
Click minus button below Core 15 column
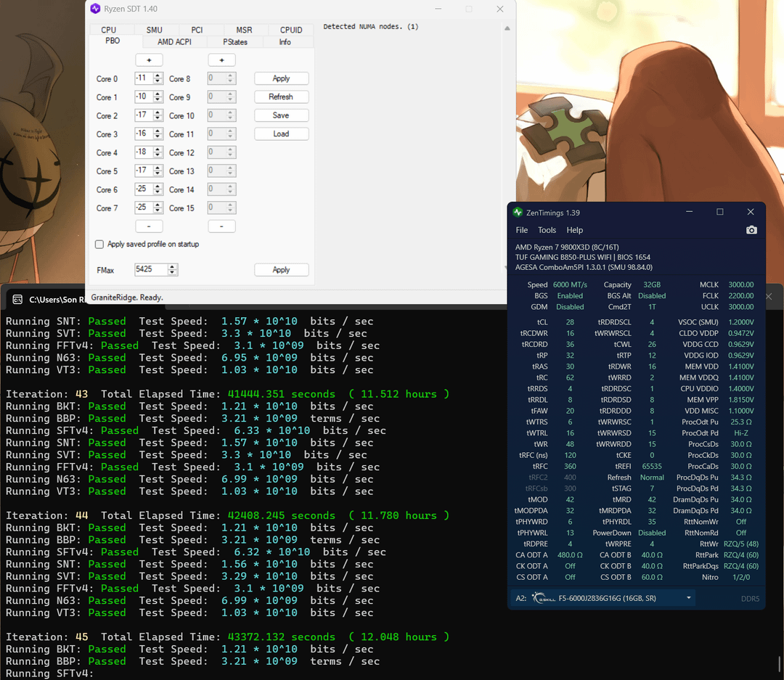coord(221,226)
